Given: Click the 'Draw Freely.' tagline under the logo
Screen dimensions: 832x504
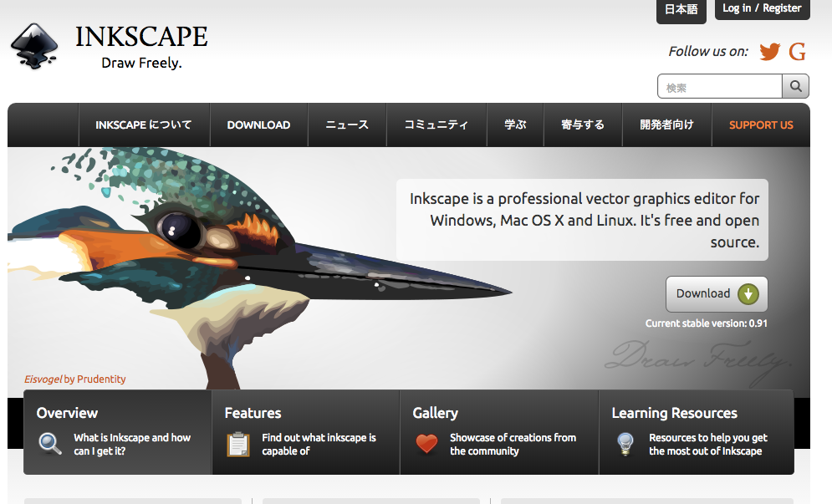Looking at the screenshot, I should pos(141,63).
